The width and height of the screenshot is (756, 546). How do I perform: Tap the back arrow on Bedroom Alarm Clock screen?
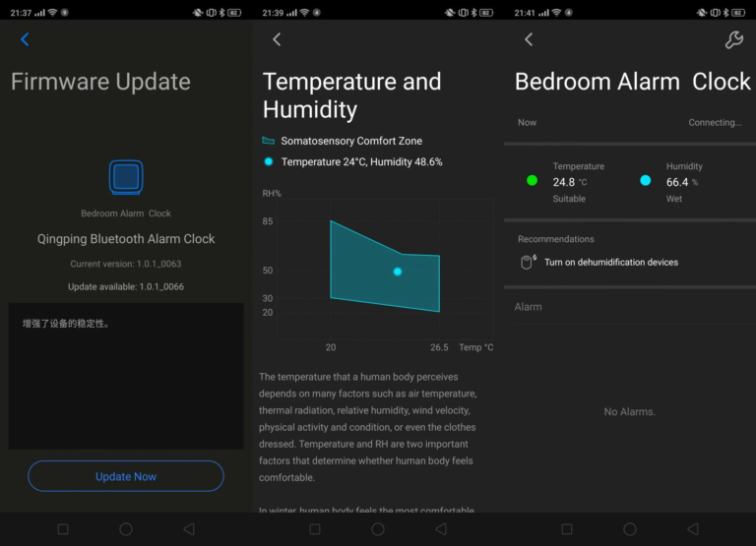[529, 39]
